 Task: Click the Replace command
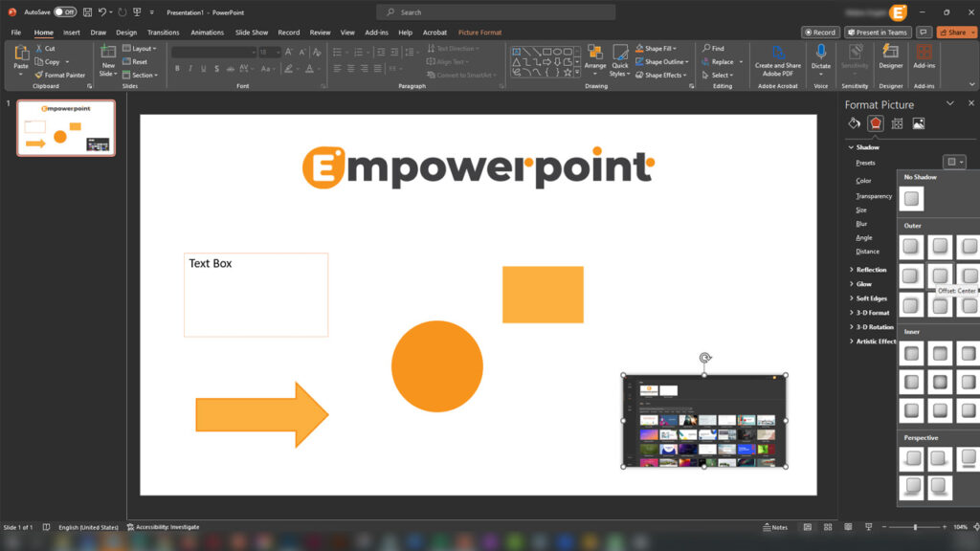click(723, 62)
